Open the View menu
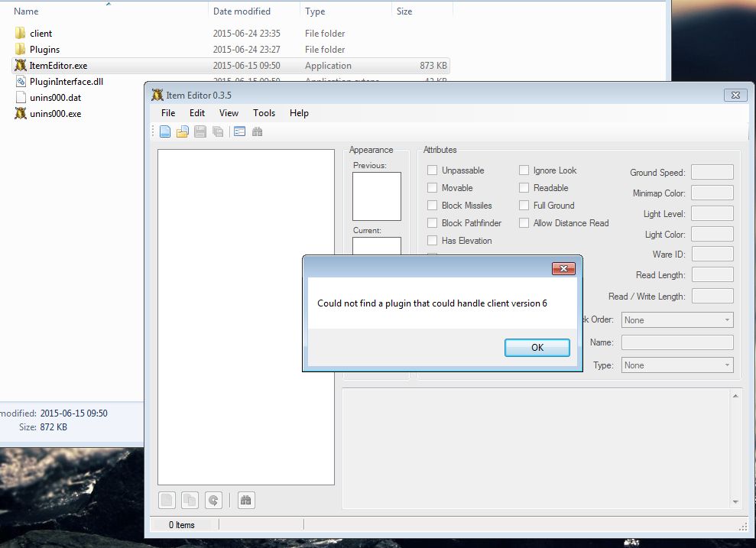This screenshot has width=756, height=548. 229,113
